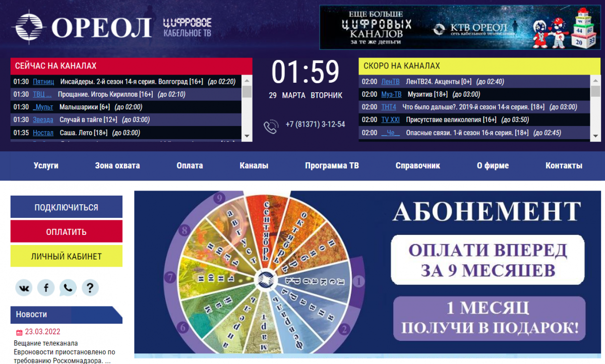Click the phone handset icon beside phone number
Image resolution: width=605 pixels, height=364 pixels.
click(271, 126)
